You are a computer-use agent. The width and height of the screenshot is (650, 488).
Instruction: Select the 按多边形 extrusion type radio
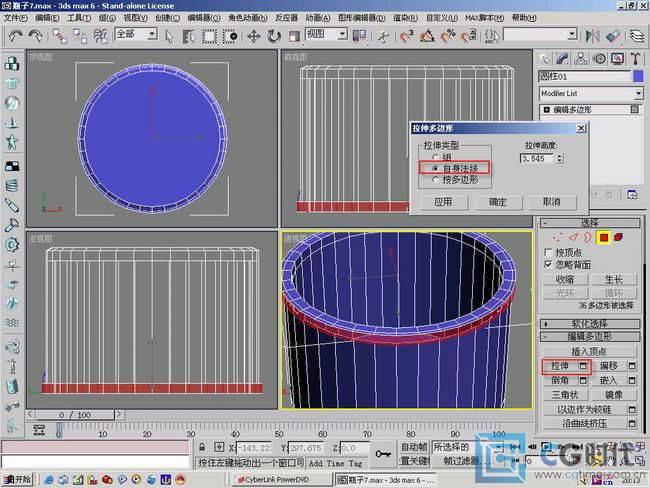pos(435,180)
